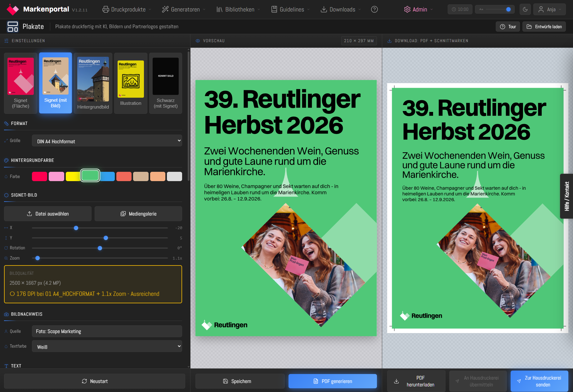Click the Rotation reset icon
The image size is (573, 392).
tap(6, 248)
